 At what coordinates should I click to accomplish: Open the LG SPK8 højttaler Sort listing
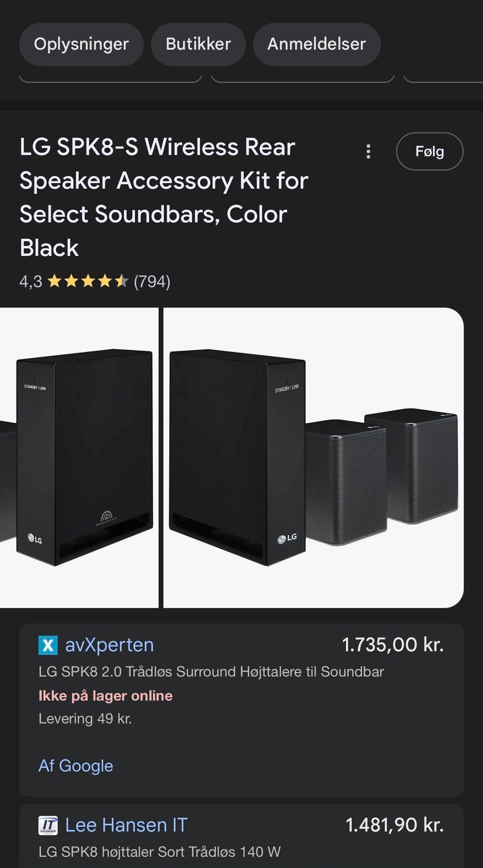(159, 852)
